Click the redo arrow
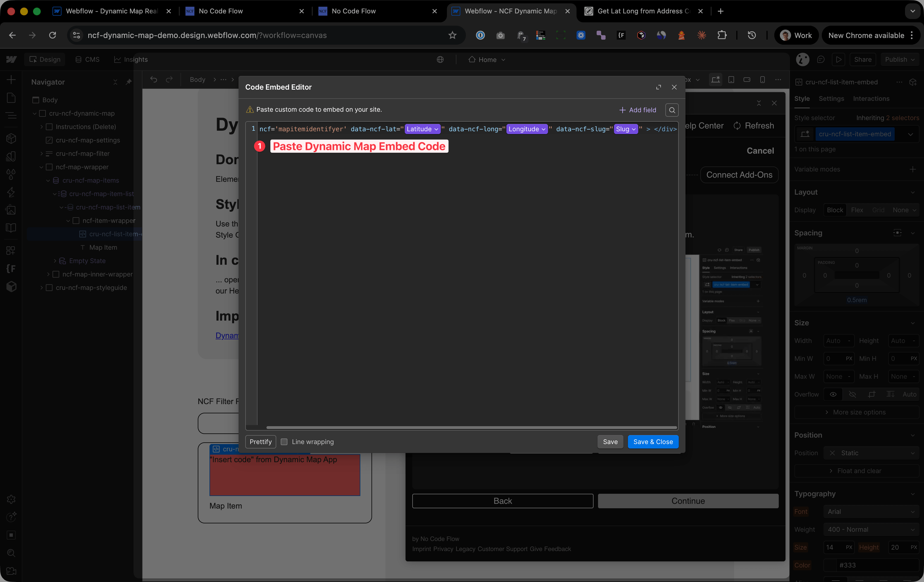 point(169,79)
